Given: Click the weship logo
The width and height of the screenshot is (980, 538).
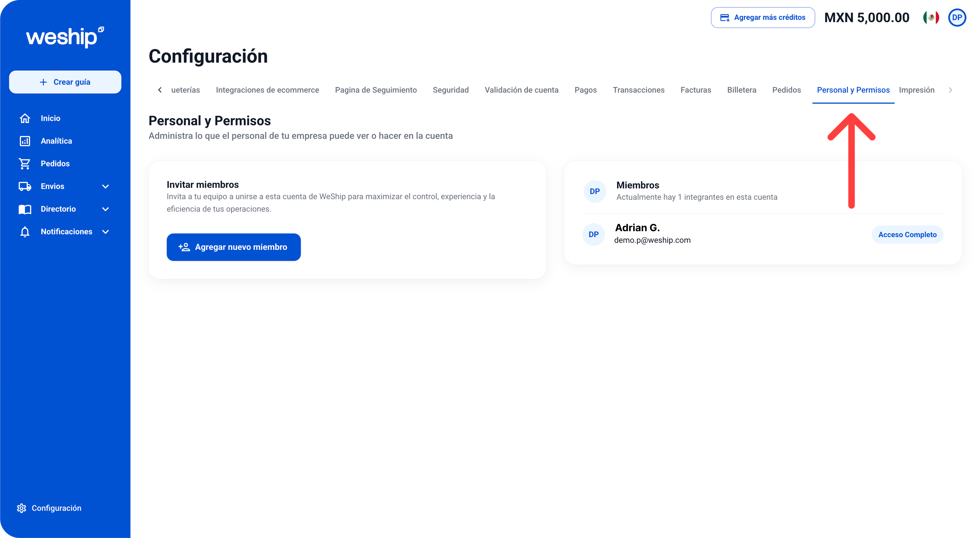Looking at the screenshot, I should pyautogui.click(x=65, y=37).
